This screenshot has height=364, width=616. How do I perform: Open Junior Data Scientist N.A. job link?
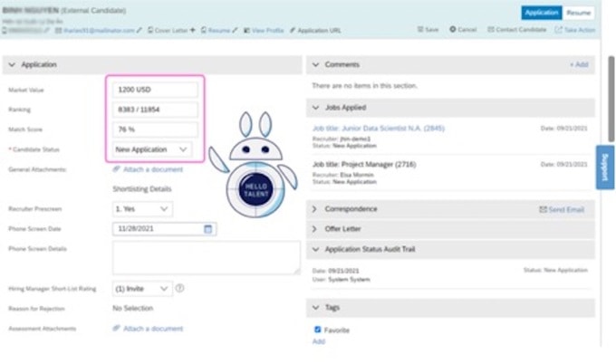[x=379, y=128]
